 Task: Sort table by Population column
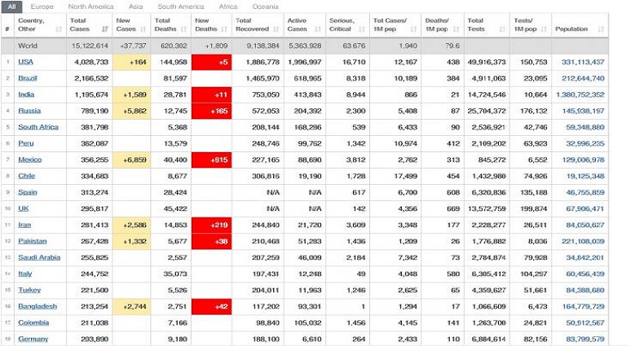point(577,28)
